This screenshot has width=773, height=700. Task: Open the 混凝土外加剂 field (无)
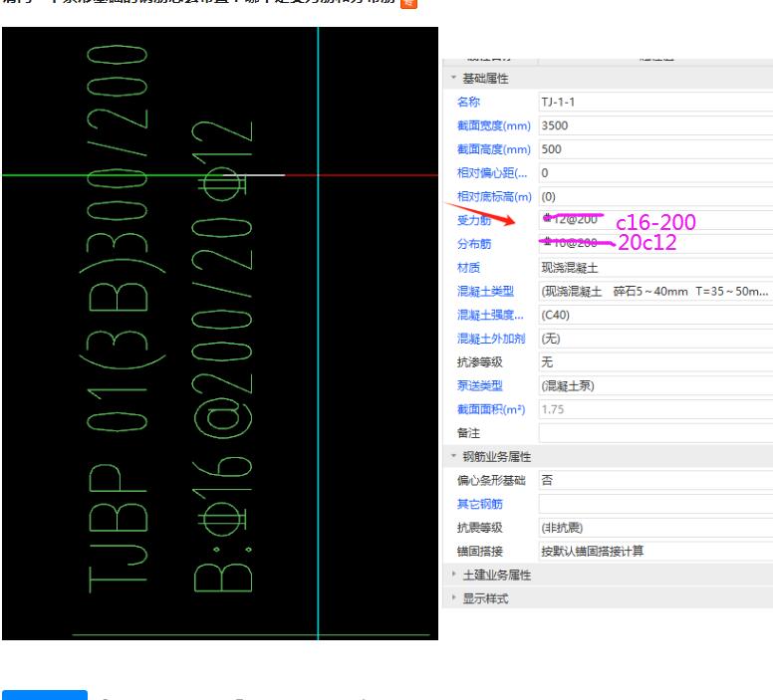655,339
